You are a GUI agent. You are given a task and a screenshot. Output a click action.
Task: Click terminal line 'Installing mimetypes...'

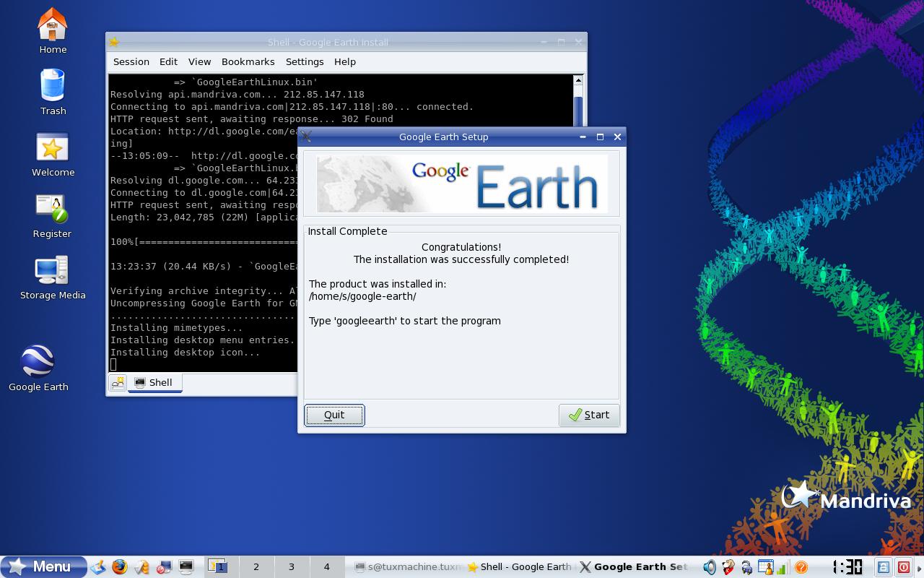[177, 328]
